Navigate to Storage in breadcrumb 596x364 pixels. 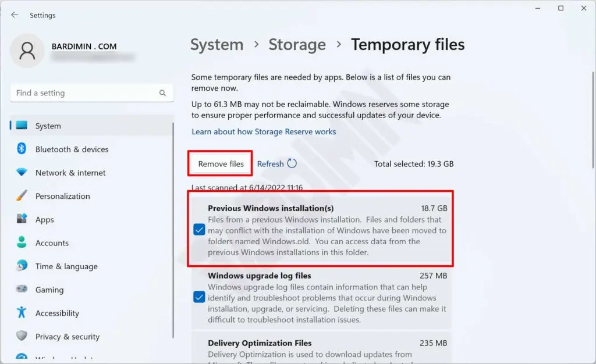(297, 44)
